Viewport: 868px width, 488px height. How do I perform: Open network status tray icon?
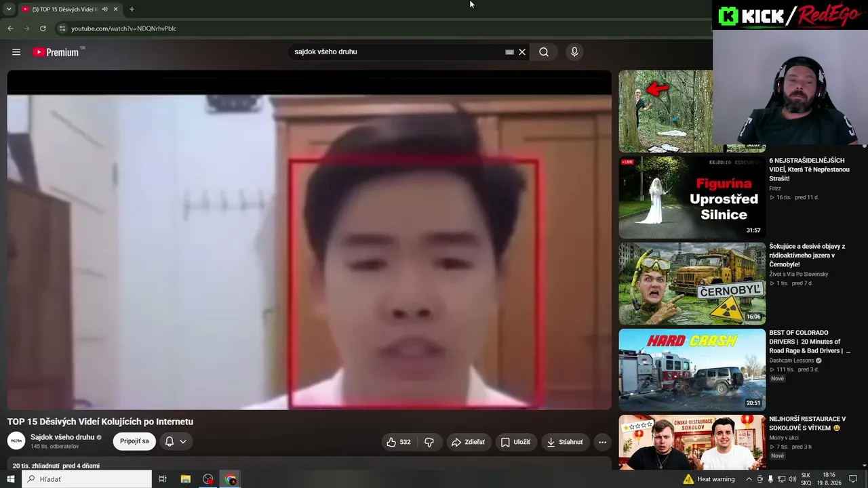coord(781,479)
